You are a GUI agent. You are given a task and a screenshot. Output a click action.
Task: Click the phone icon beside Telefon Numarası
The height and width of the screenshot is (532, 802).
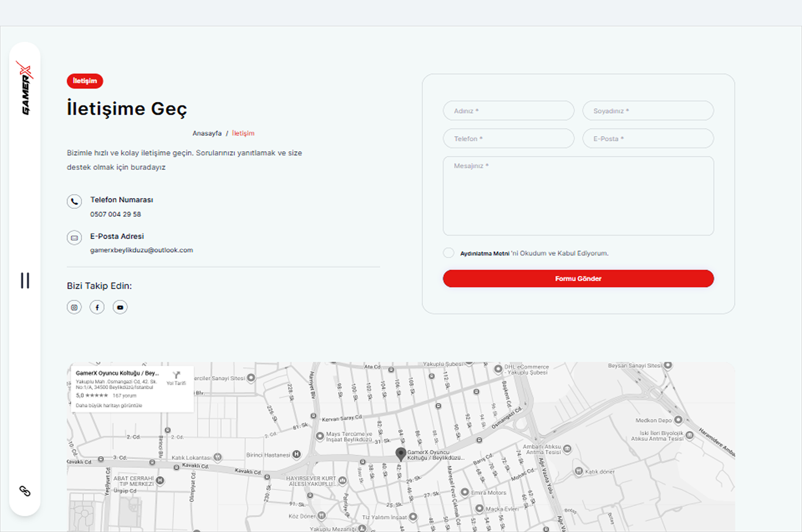(x=74, y=201)
